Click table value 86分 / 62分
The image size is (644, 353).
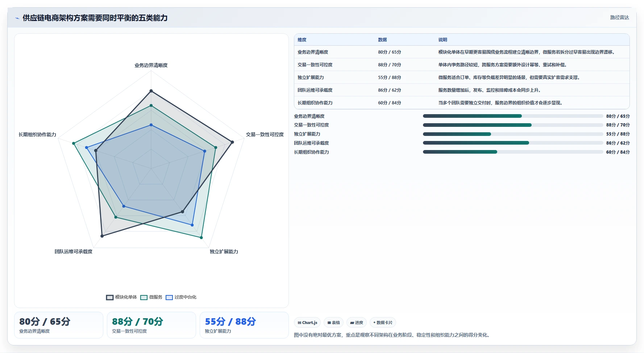pos(390,90)
